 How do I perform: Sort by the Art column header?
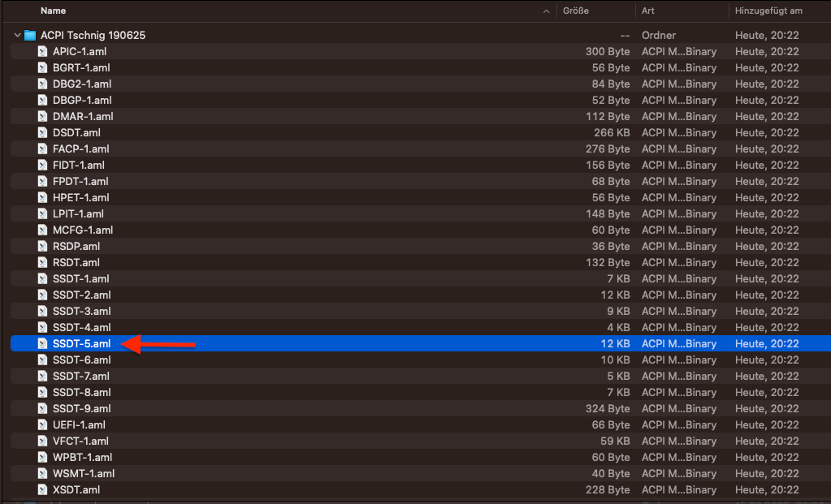(x=647, y=11)
